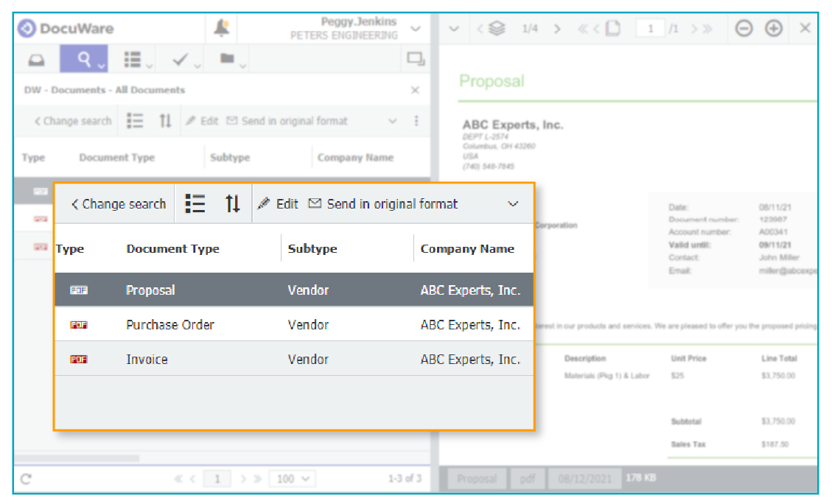Open the Lists icon in main toolbar

tap(132, 60)
